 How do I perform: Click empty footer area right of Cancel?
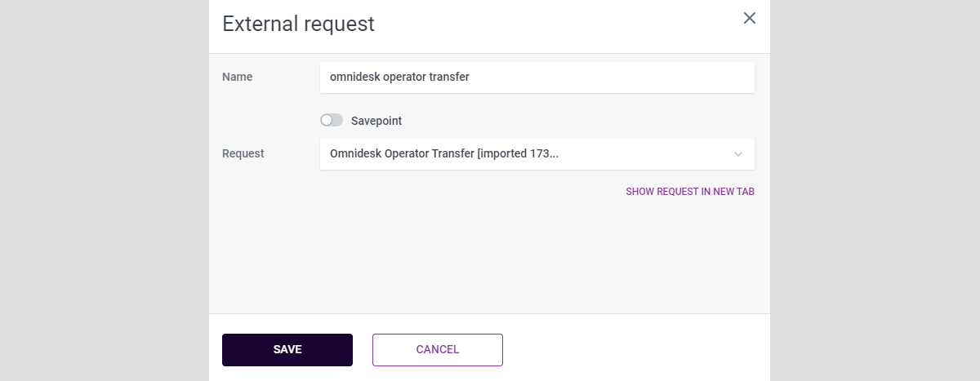pyautogui.click(x=637, y=350)
